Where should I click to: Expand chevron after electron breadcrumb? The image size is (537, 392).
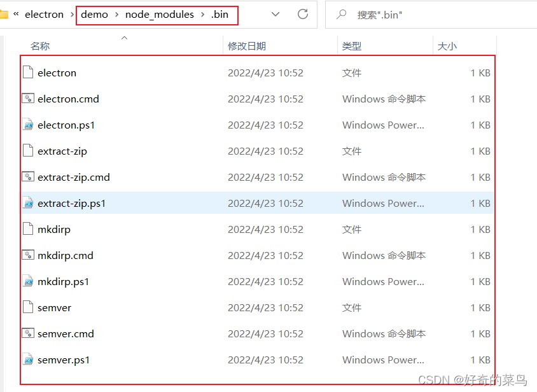72,15
